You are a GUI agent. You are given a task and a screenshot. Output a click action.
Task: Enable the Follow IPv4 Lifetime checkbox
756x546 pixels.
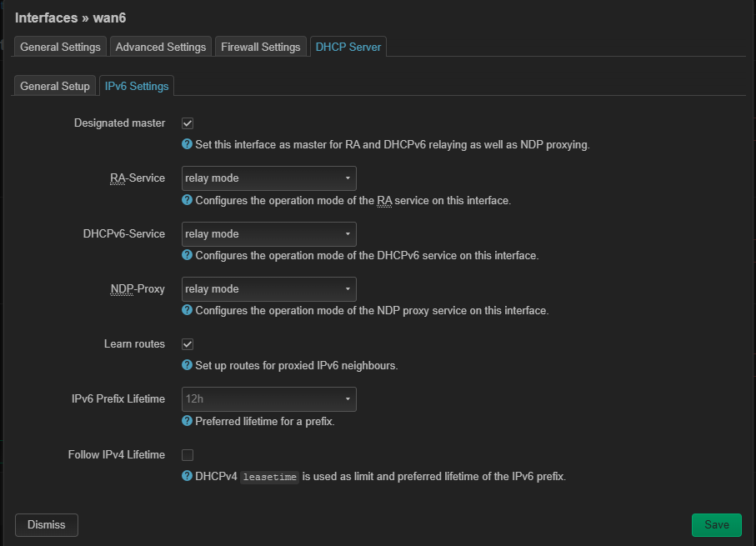coord(188,455)
